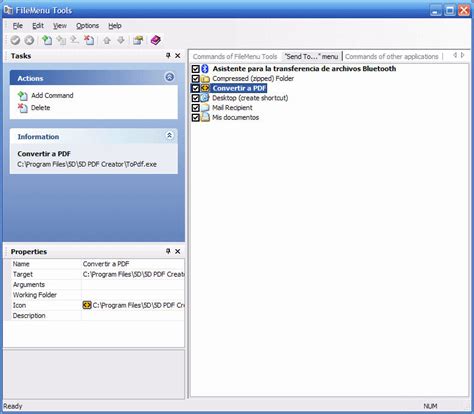Screen dimensions: 474x414
Task: Select the "Send To..." menu tab
Action: coord(311,56)
